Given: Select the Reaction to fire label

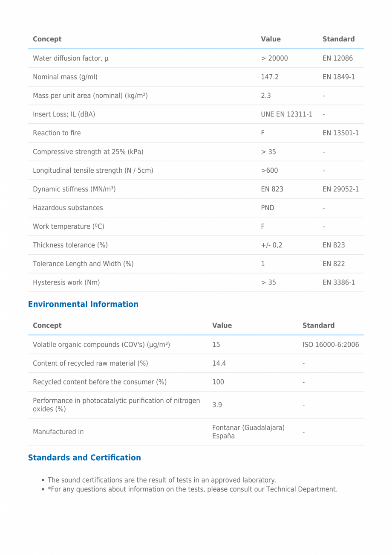Looking at the screenshot, I should coord(57,133).
